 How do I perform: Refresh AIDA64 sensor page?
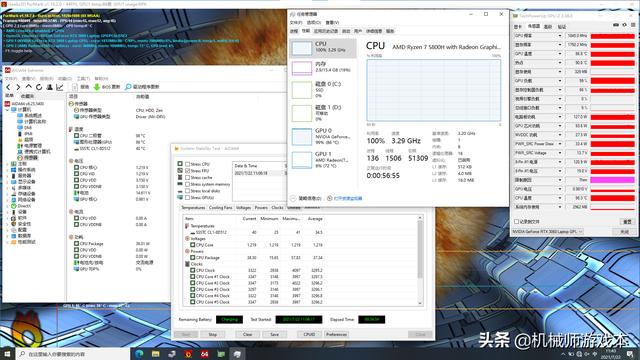tap(39, 87)
